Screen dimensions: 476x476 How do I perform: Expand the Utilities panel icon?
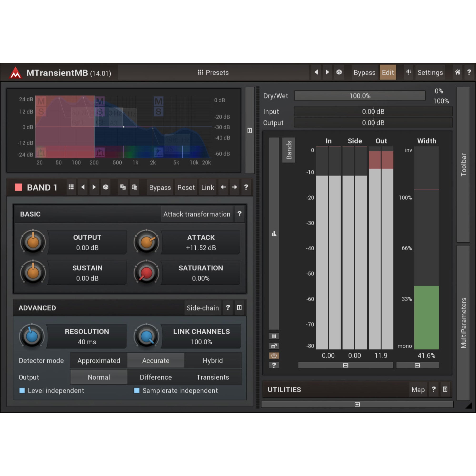click(x=445, y=389)
